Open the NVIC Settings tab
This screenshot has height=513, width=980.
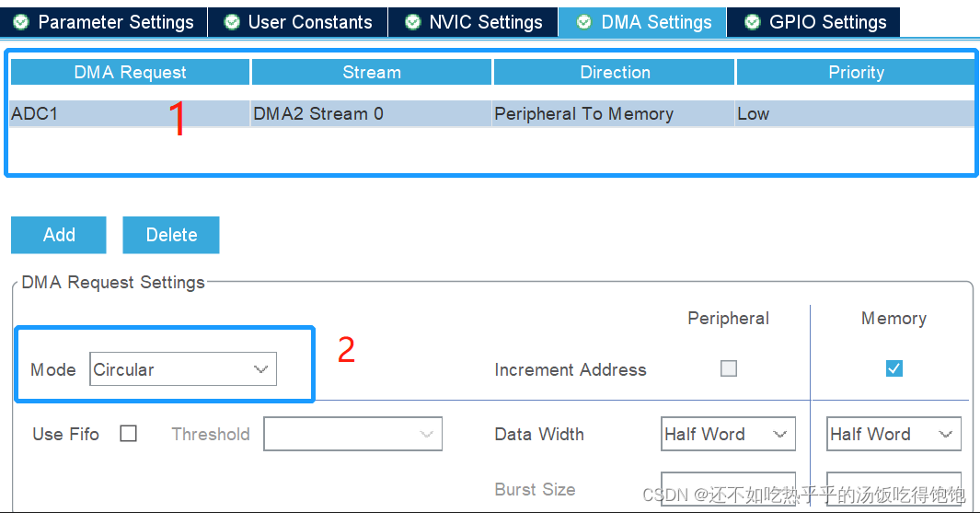pyautogui.click(x=473, y=22)
